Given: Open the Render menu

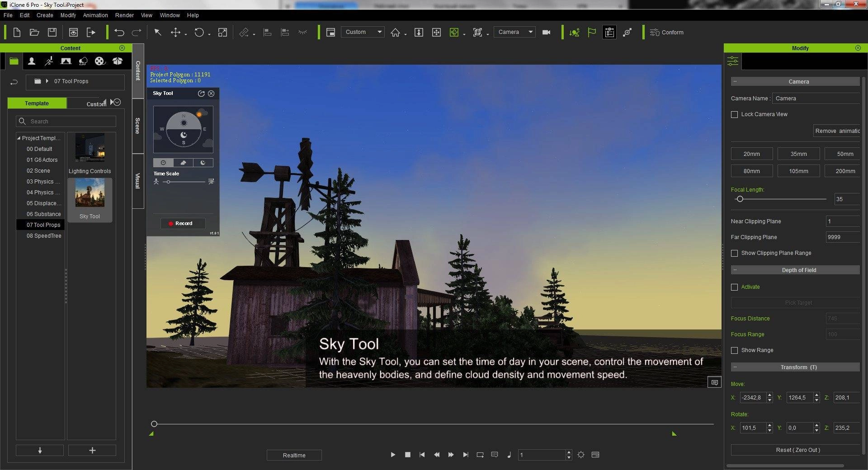Looking at the screenshot, I should click(x=124, y=15).
